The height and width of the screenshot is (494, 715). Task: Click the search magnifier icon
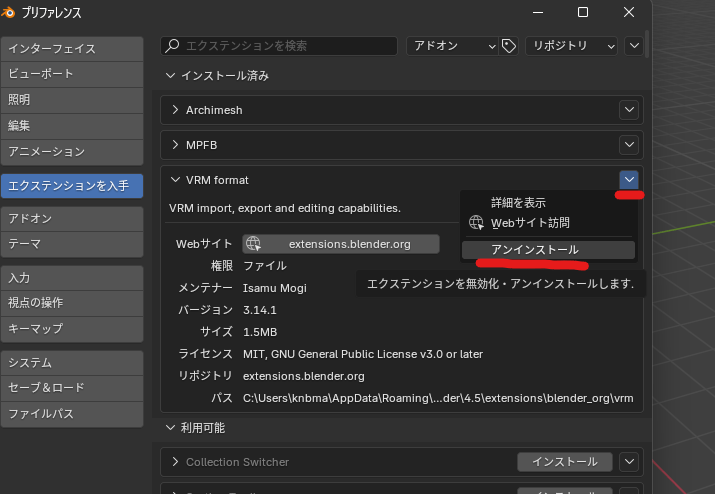coord(173,46)
